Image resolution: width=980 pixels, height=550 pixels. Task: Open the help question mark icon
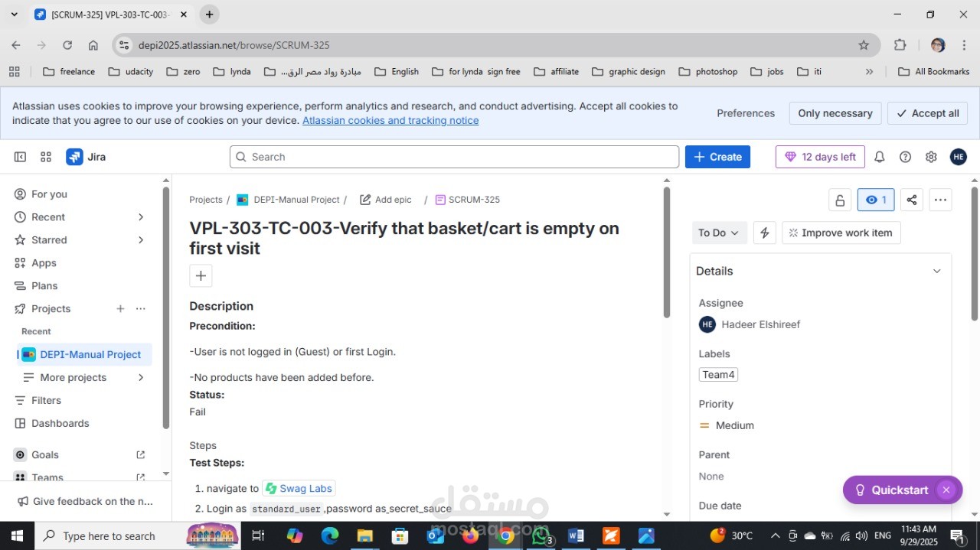point(905,157)
